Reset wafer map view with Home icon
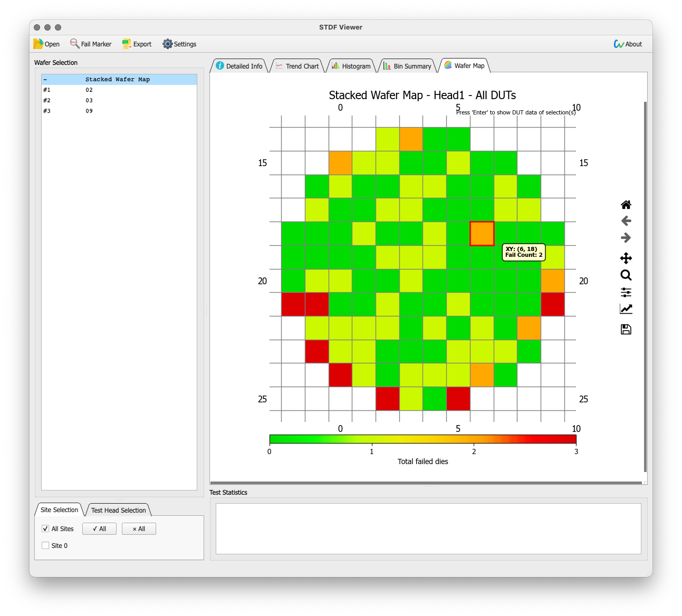The width and height of the screenshot is (682, 616). (626, 205)
